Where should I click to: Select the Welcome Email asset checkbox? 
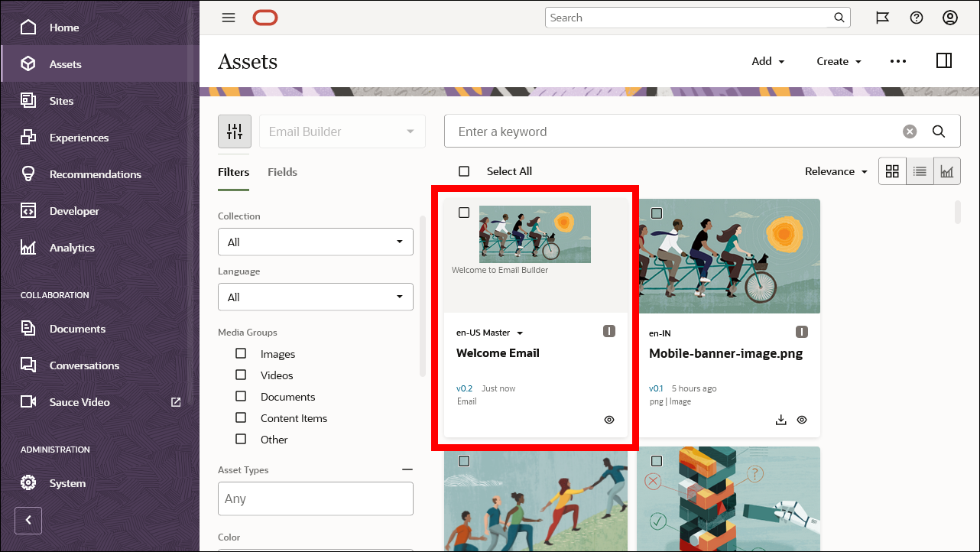pyautogui.click(x=464, y=213)
